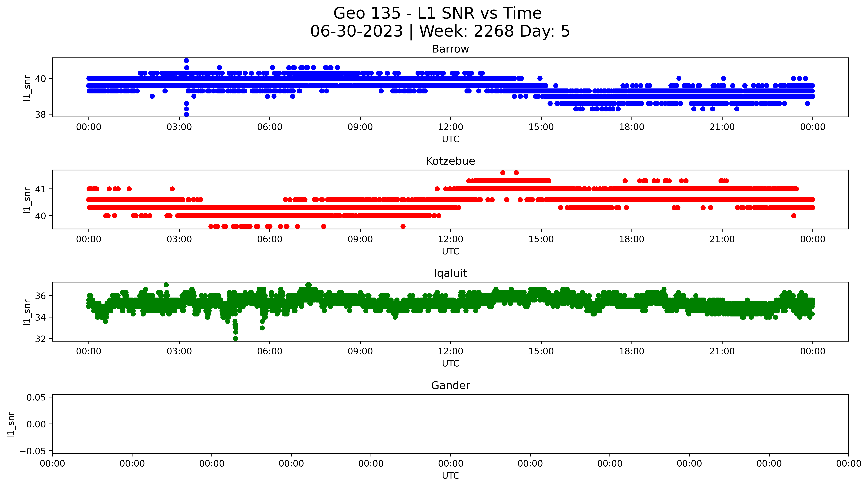The height and width of the screenshot is (487, 868).
Task: Click the main title 'Geo 135 - L1 SNR vs Time'
Action: coord(437,13)
